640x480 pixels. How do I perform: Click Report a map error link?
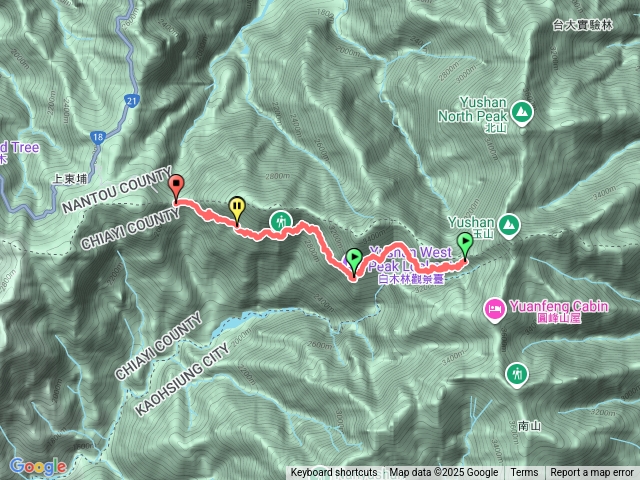[x=592, y=473]
